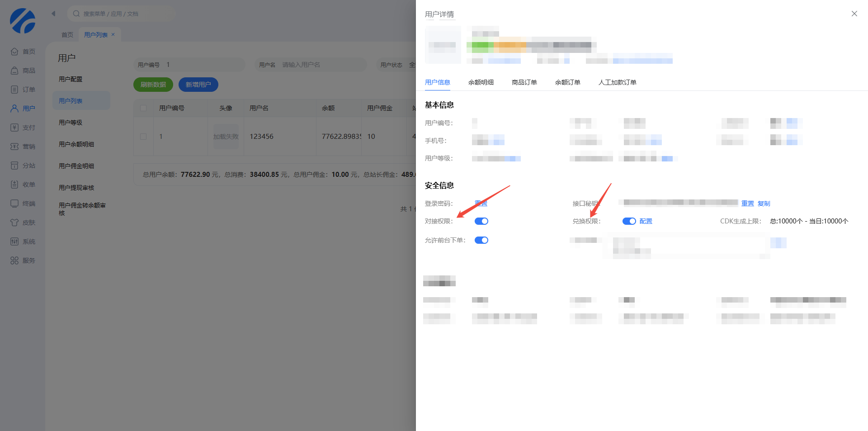The height and width of the screenshot is (431, 868).
Task: Open the 系统 system sidebar icon
Action: point(14,242)
